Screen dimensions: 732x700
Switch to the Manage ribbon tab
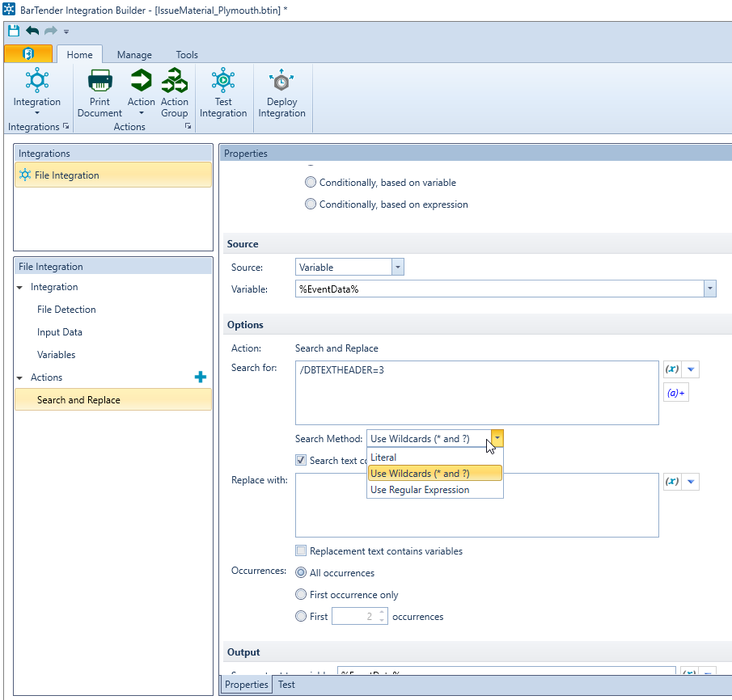click(x=134, y=55)
